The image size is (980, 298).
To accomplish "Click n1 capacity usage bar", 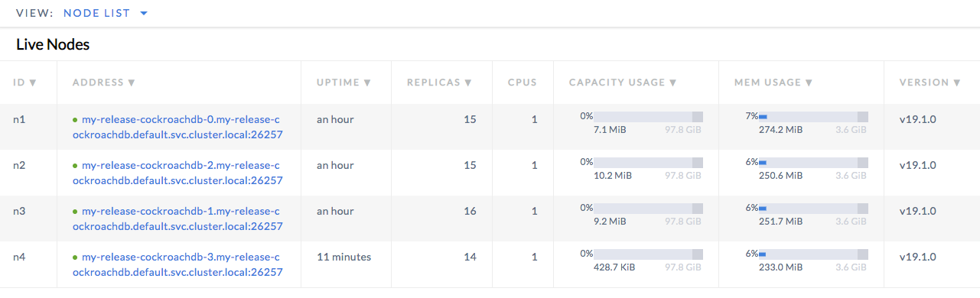I will [x=649, y=117].
